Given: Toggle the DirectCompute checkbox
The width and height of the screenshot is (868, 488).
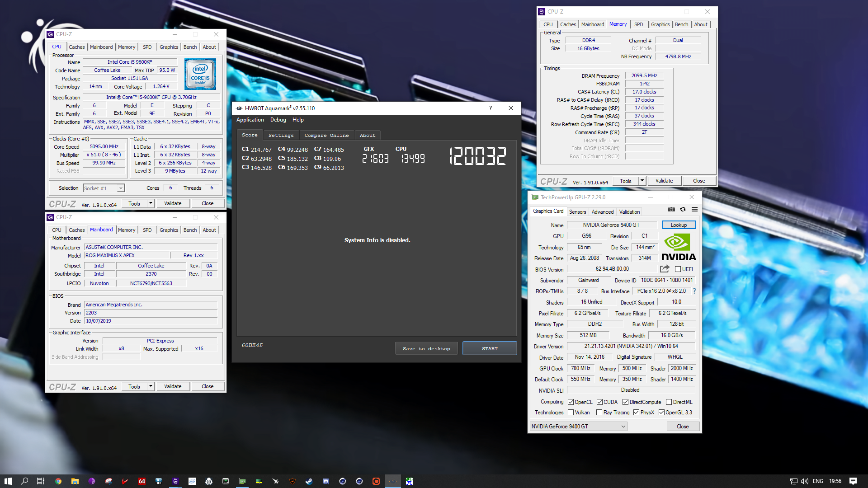Looking at the screenshot, I should pyautogui.click(x=625, y=402).
